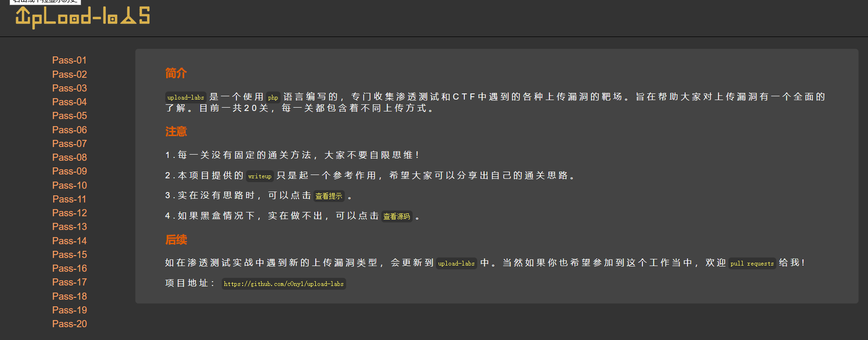Navigate to Pass-06

(69, 130)
